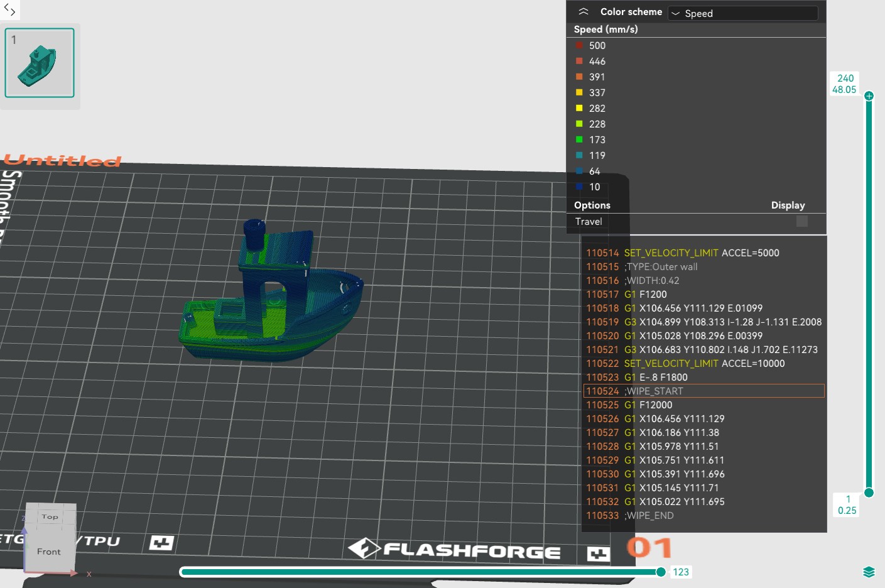Click the 337 speed yellow swatch
The height and width of the screenshot is (588, 885).
point(579,92)
